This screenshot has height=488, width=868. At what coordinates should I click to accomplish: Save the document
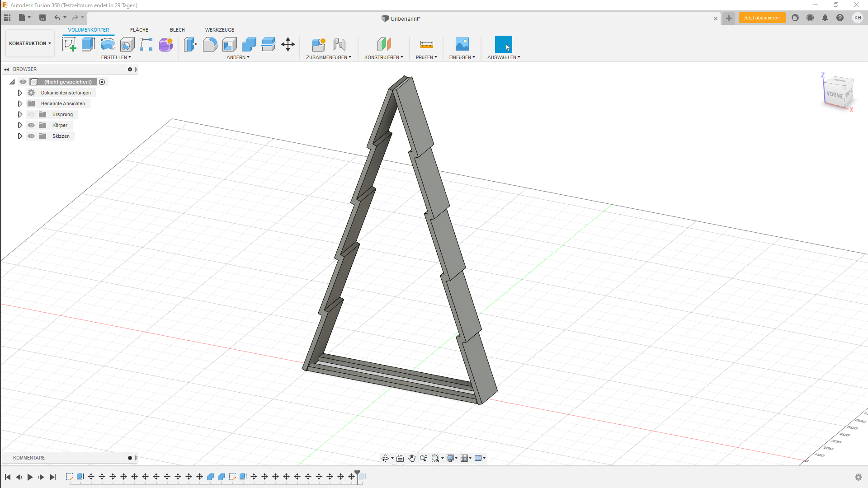[42, 18]
